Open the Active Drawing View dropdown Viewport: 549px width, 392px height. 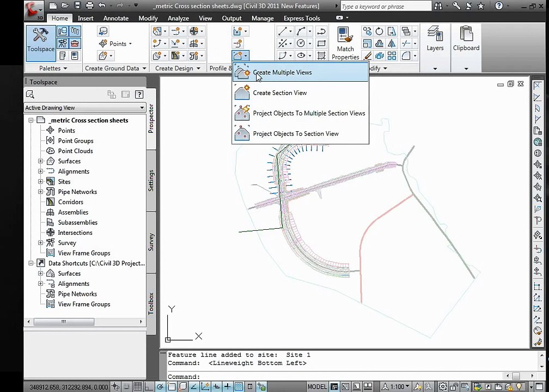coord(85,108)
